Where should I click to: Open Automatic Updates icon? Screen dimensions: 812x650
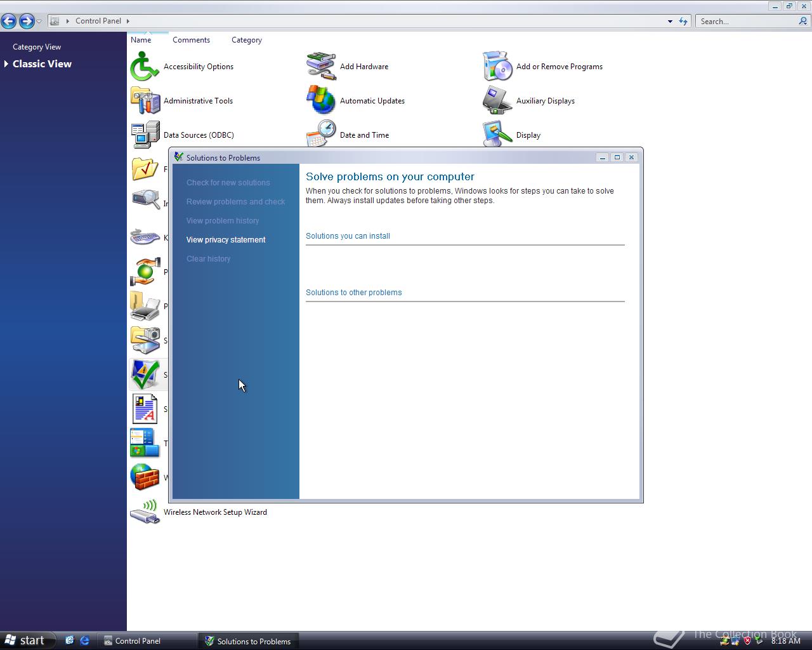click(321, 101)
